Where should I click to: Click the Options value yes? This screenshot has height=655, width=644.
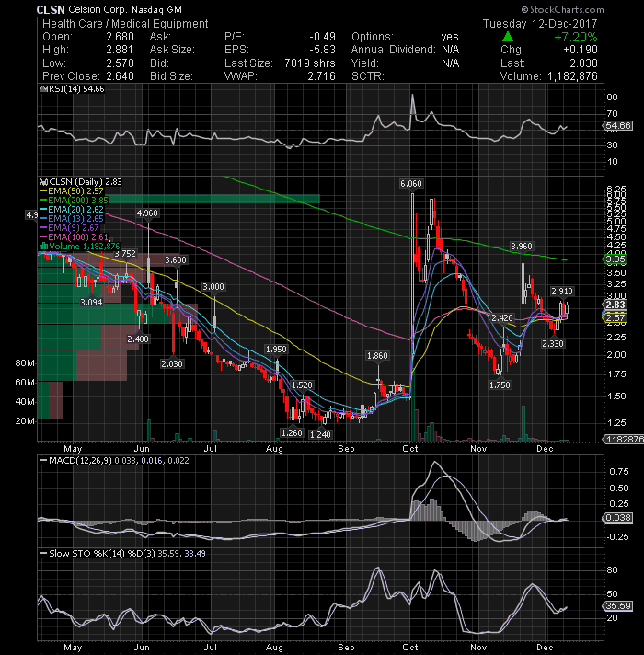(450, 37)
